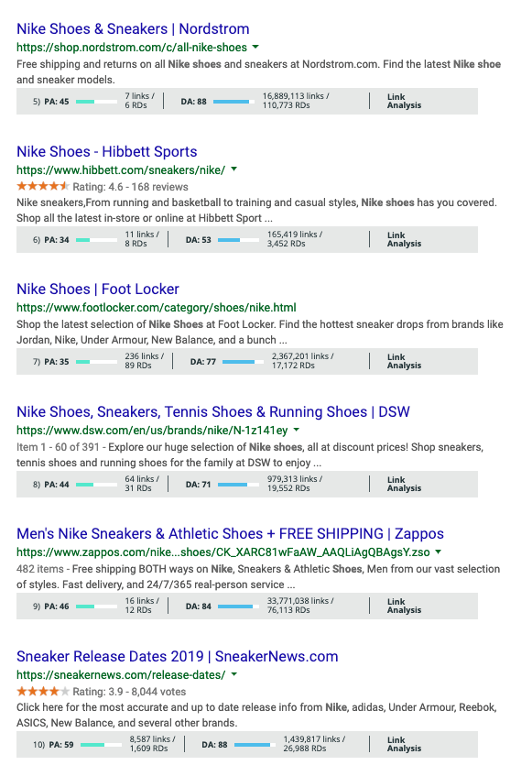Open Link Analysis for the DSW result

[404, 484]
